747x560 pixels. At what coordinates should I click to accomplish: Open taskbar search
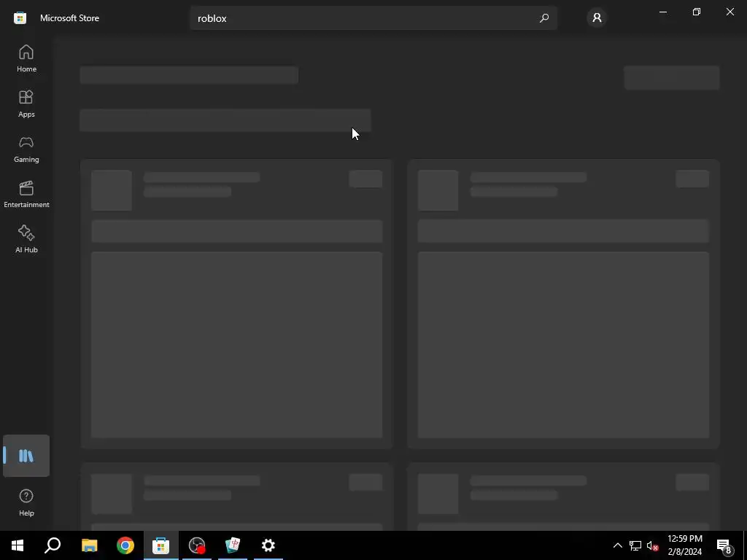[53, 545]
